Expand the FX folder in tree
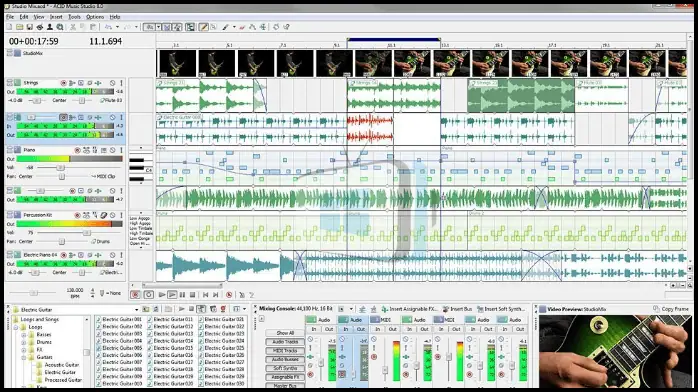 24,350
